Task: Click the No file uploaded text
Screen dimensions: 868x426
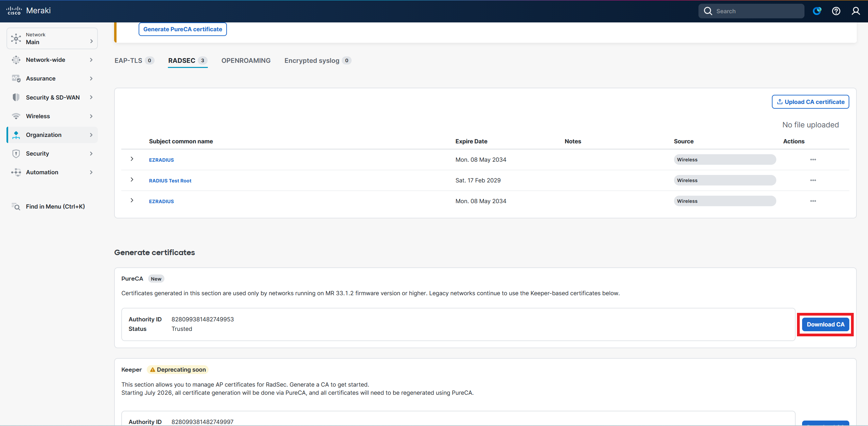Action: click(x=811, y=125)
